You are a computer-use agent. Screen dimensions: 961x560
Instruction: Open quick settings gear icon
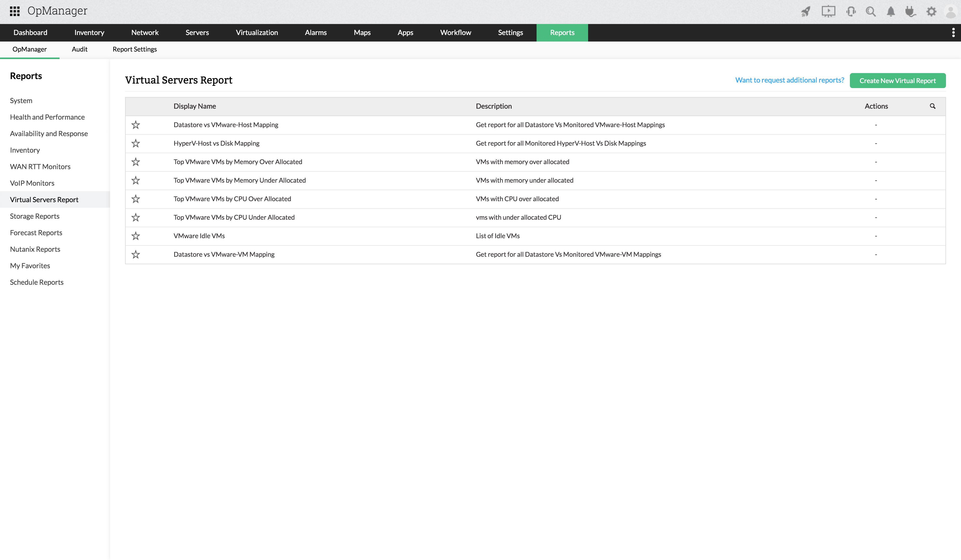tap(931, 12)
